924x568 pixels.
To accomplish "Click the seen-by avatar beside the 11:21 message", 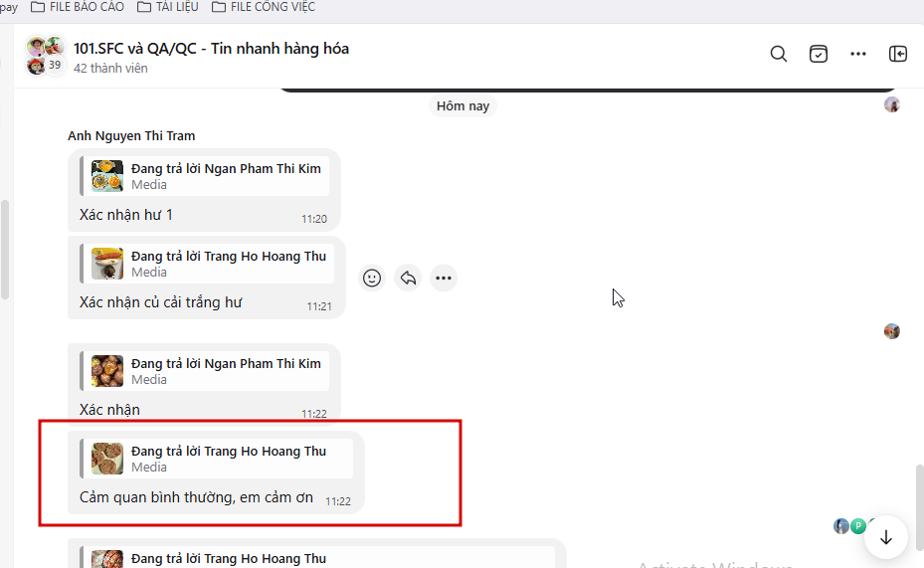I will [x=891, y=331].
